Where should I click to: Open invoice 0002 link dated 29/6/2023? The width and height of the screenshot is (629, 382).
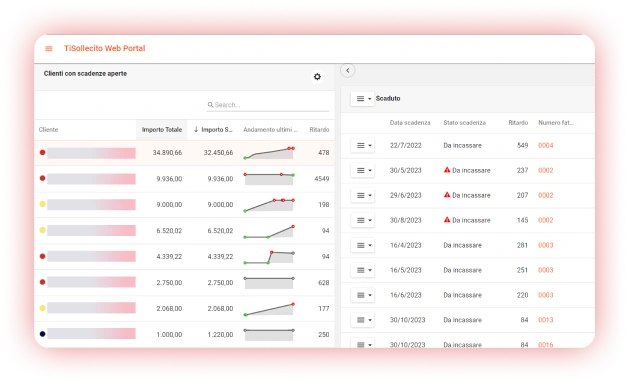[546, 195]
